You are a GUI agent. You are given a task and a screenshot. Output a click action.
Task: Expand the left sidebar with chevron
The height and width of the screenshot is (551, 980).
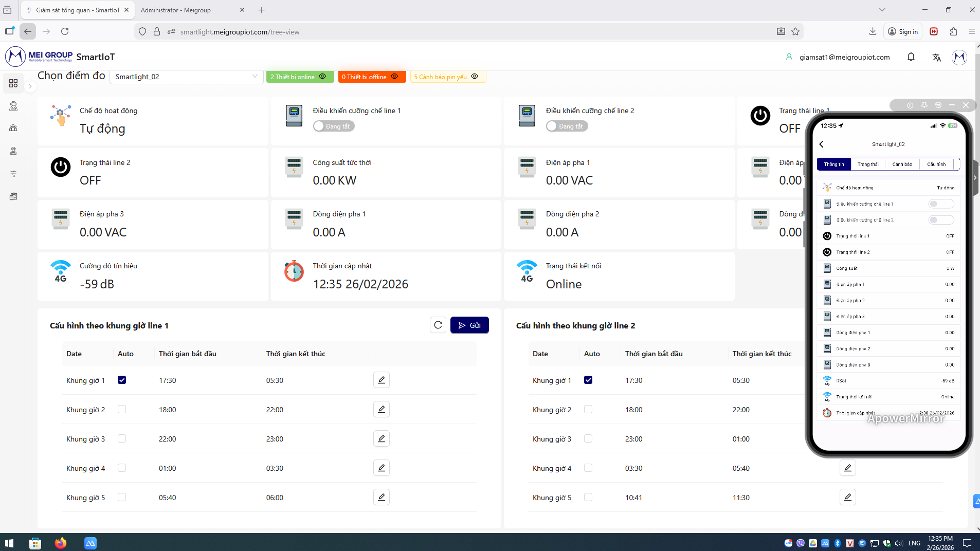pyautogui.click(x=30, y=86)
